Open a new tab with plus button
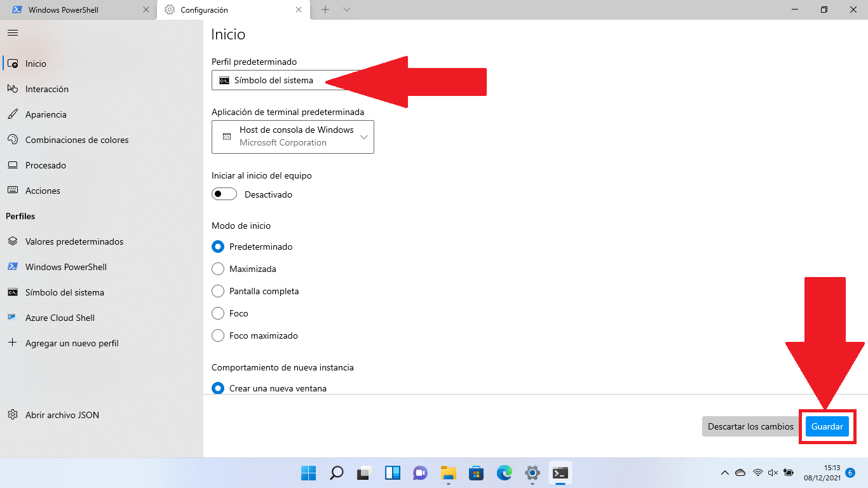The width and height of the screenshot is (868, 488). [x=325, y=10]
